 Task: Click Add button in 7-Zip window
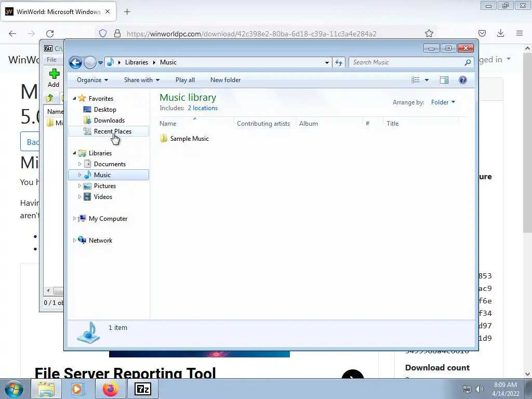[x=54, y=78]
